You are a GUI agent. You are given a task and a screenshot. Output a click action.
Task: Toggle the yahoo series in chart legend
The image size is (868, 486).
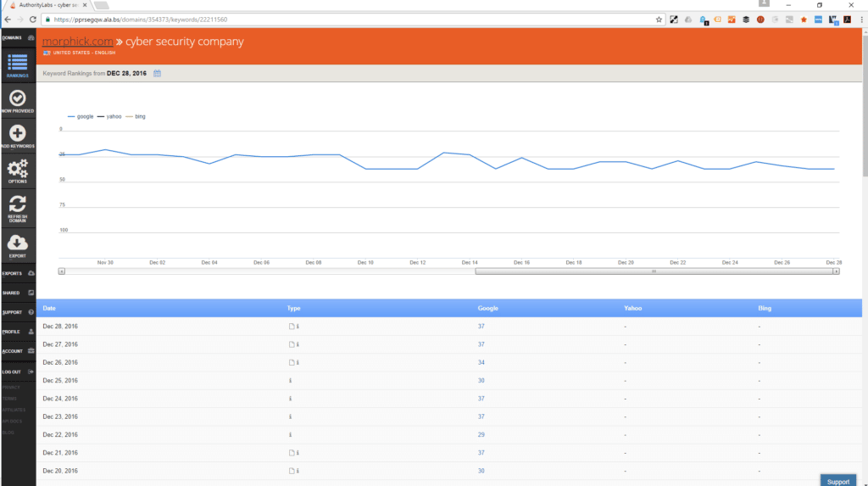pos(109,116)
